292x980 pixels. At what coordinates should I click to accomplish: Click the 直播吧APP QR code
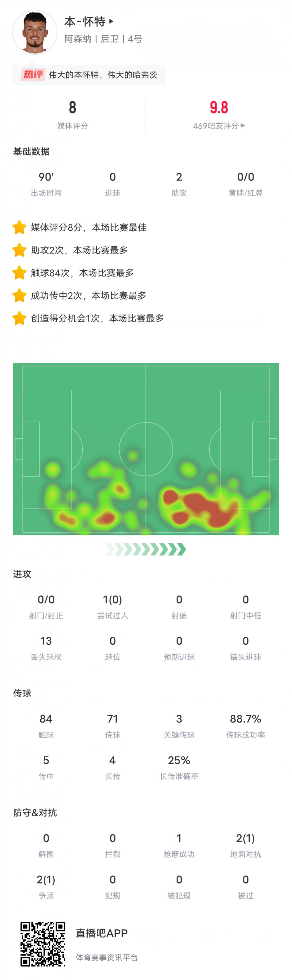[x=43, y=944]
